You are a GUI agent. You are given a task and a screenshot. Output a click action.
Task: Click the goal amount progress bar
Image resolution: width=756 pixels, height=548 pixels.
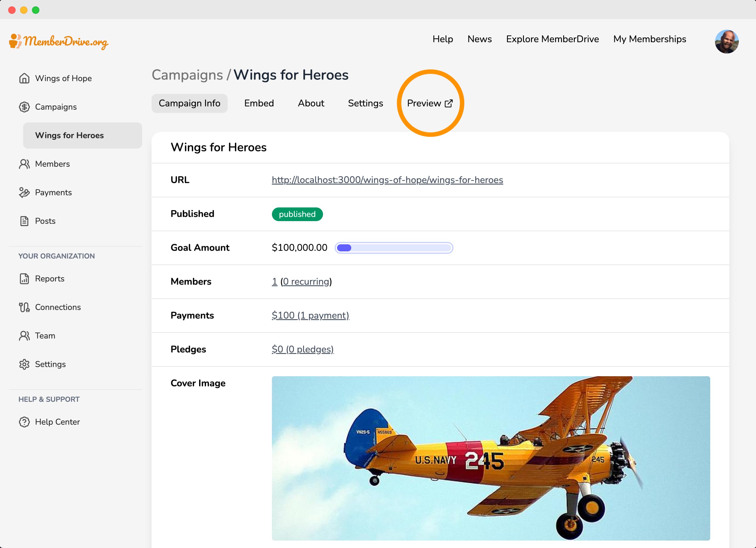tap(394, 248)
